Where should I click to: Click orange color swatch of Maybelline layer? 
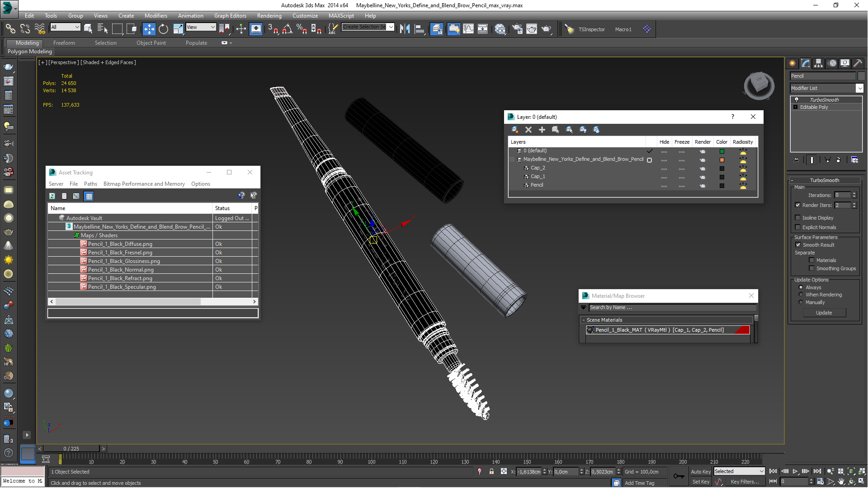[x=722, y=160]
